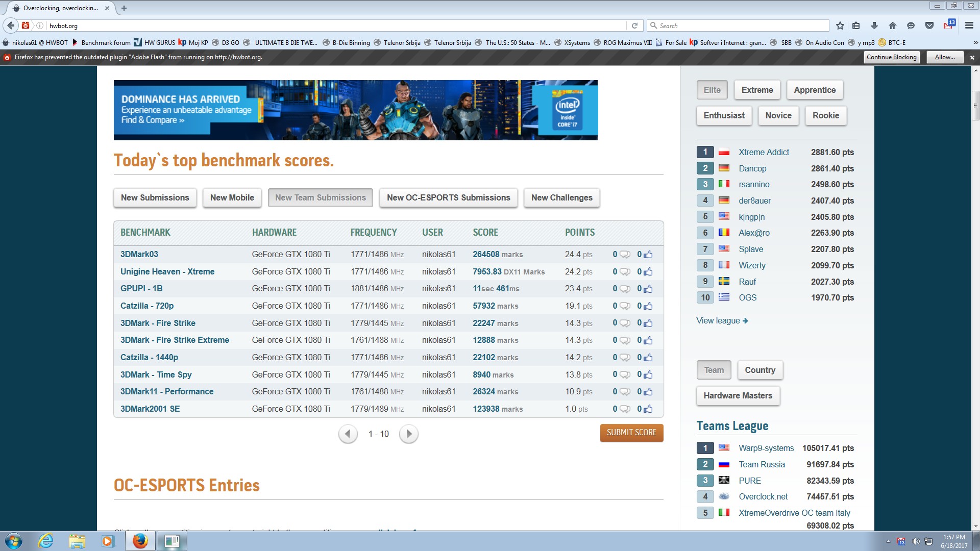The image size is (980, 551).
Task: Open the BTC-E bookmark
Action: click(892, 43)
